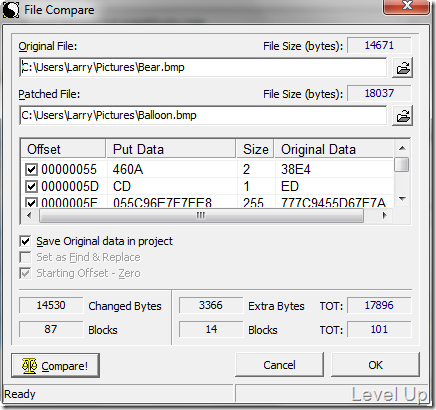Viewport: 436px width, 410px height.
Task: Click the Cancel button
Action: pos(279,365)
